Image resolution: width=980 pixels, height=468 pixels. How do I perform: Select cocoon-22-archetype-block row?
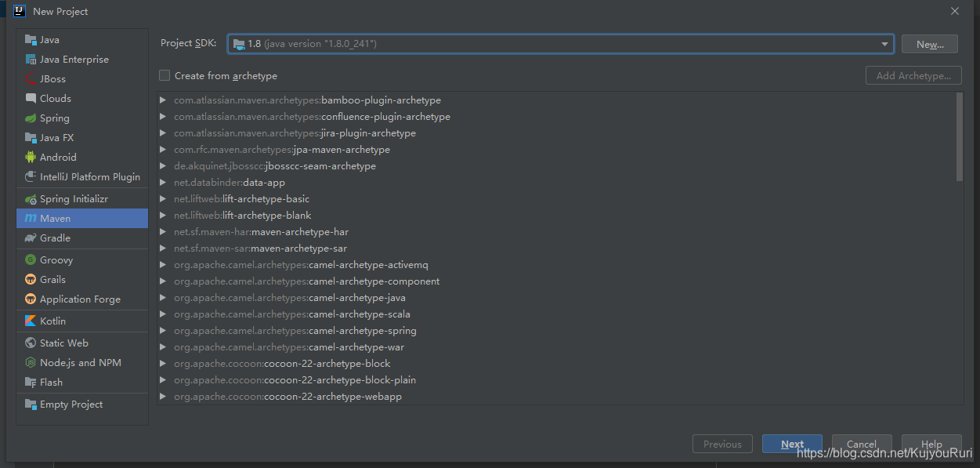coord(556,364)
